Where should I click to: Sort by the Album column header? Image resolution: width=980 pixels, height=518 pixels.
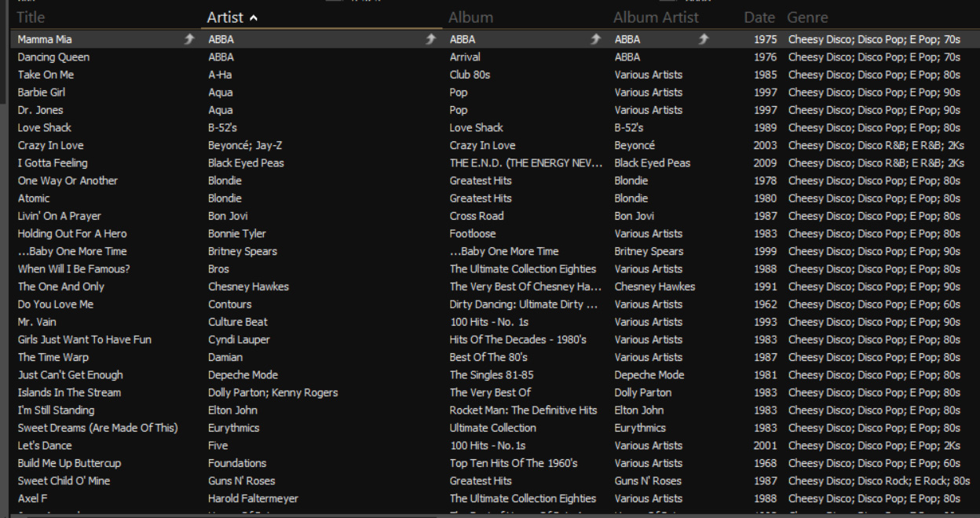[471, 17]
